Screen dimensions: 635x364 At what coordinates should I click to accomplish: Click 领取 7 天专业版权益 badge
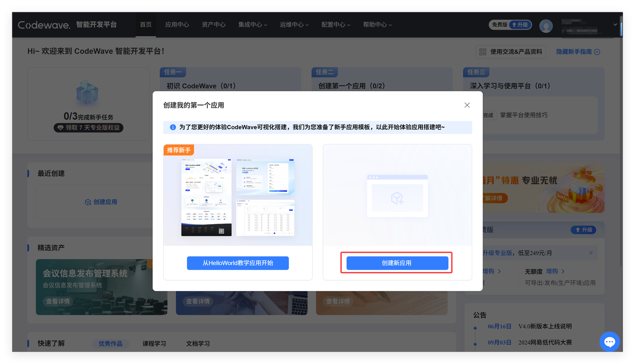pyautogui.click(x=89, y=128)
